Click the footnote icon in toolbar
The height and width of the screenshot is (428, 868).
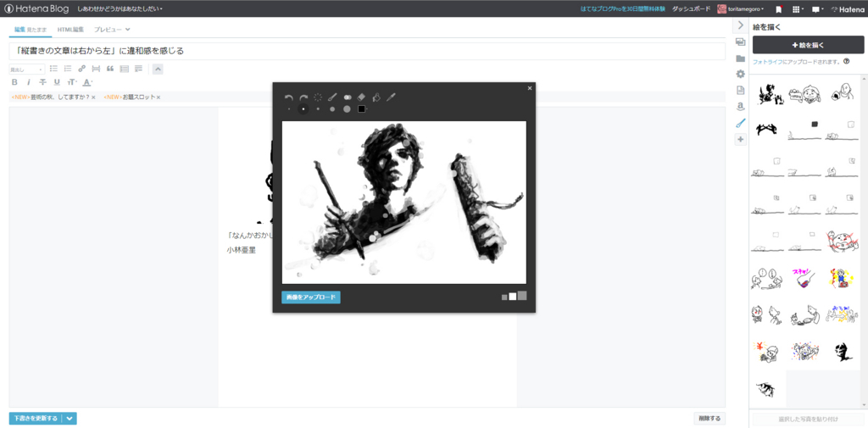tap(138, 69)
